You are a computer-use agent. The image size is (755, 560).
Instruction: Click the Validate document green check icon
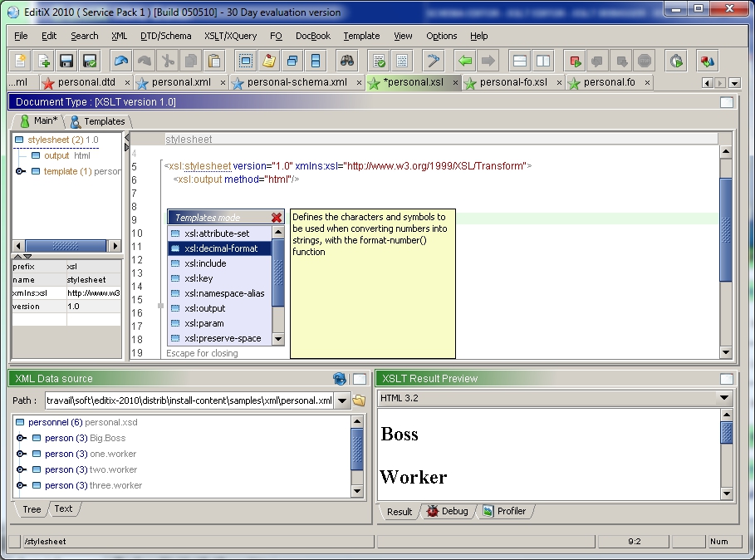[379, 61]
